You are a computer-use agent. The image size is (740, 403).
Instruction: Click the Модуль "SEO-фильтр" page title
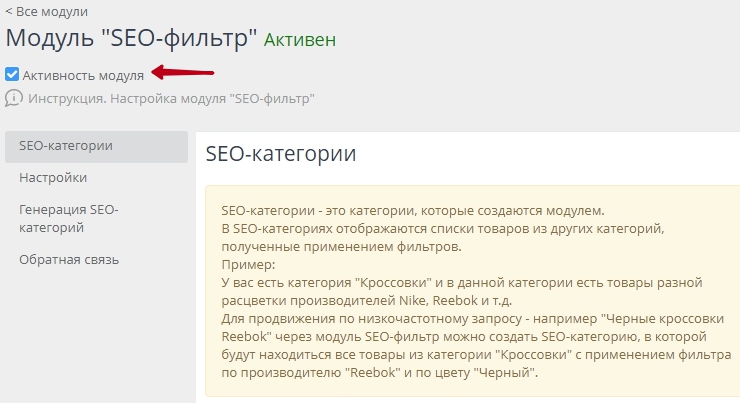(x=130, y=39)
